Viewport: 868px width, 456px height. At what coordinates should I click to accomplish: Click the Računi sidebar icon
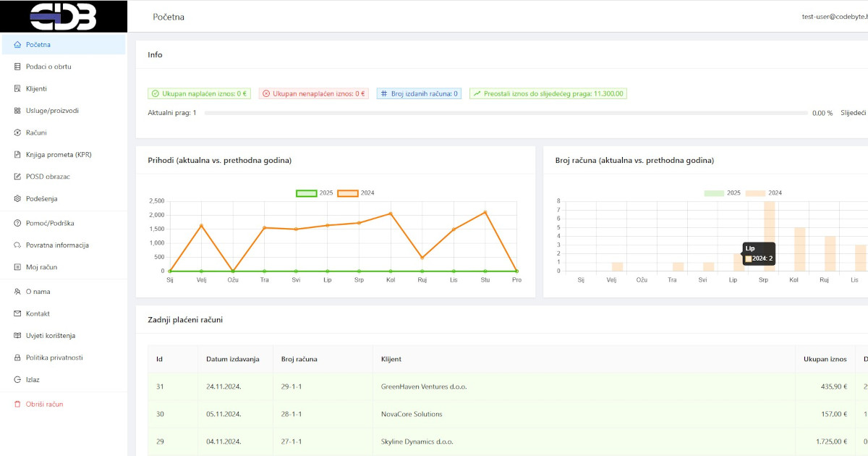(17, 133)
